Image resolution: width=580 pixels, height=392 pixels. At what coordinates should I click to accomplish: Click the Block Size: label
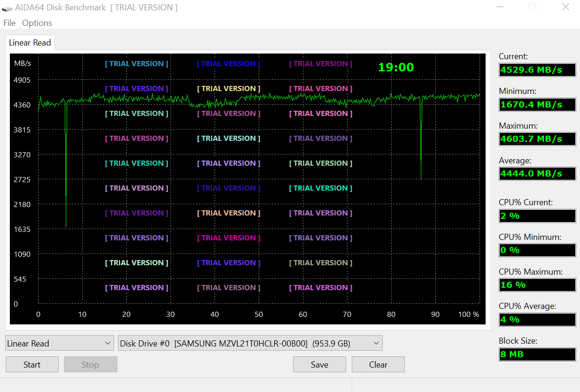518,341
